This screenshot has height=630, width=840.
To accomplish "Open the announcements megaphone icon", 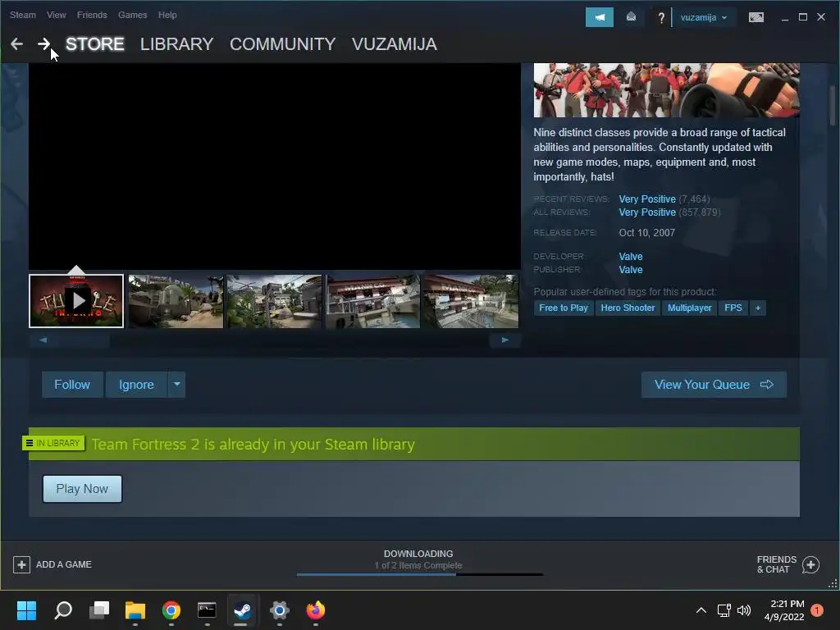I will [x=600, y=17].
